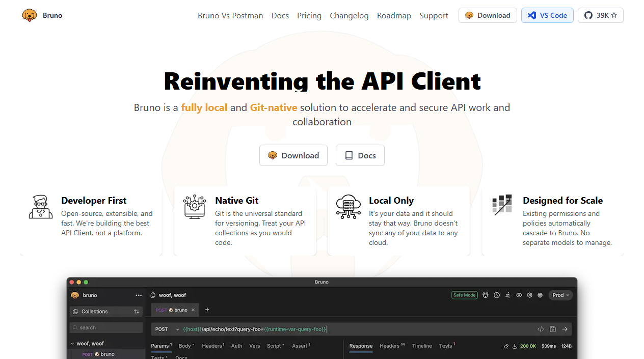This screenshot has width=644, height=359.
Task: Open the GitHub 39K stars link
Action: pyautogui.click(x=600, y=15)
